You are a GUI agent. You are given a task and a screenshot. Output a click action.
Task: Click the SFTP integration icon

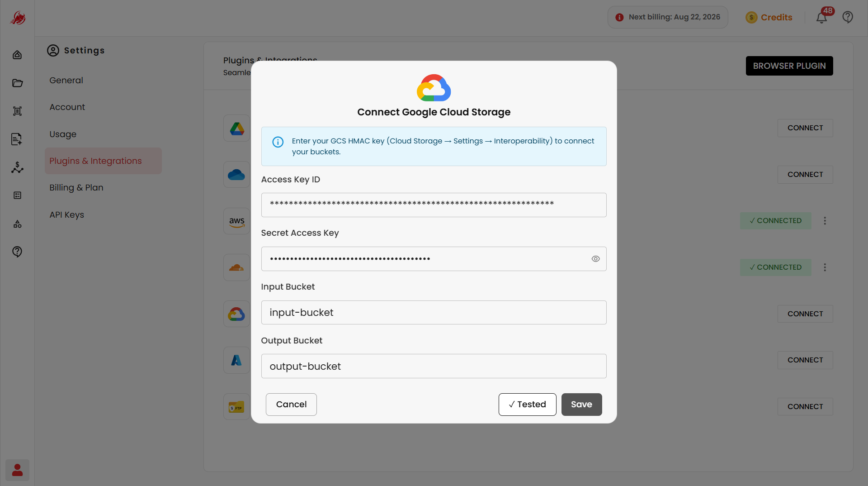pos(237,407)
